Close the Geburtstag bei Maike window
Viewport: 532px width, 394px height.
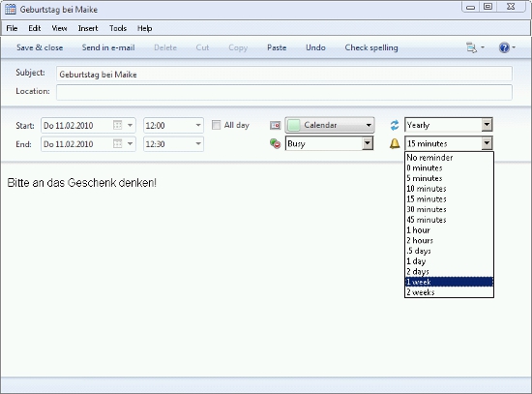coord(512,7)
